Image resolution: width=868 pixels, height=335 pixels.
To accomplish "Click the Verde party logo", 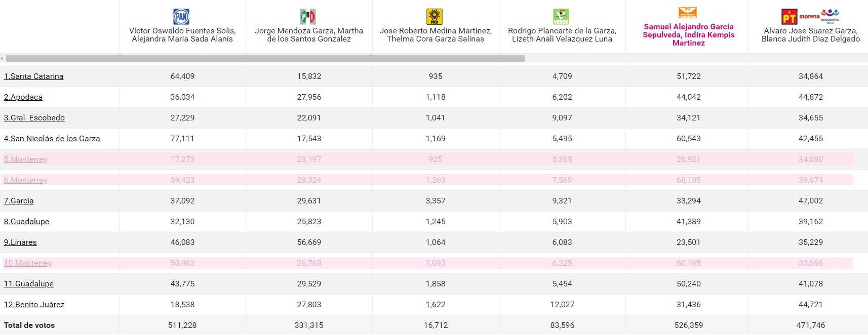I will (x=561, y=17).
